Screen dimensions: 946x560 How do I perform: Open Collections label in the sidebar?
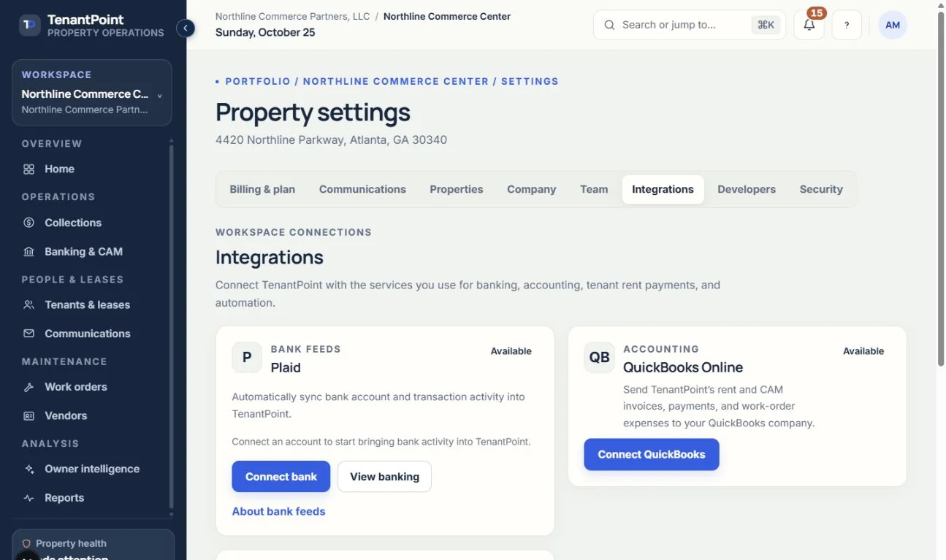pyautogui.click(x=73, y=223)
